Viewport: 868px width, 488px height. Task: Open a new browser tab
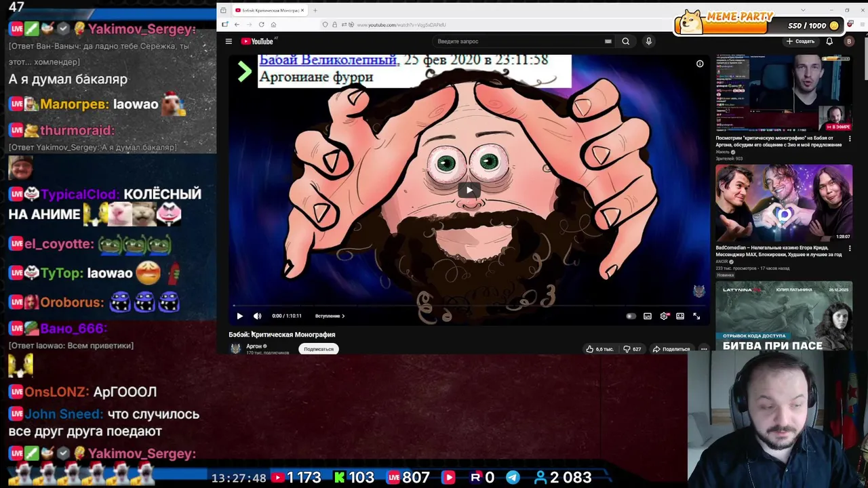315,10
